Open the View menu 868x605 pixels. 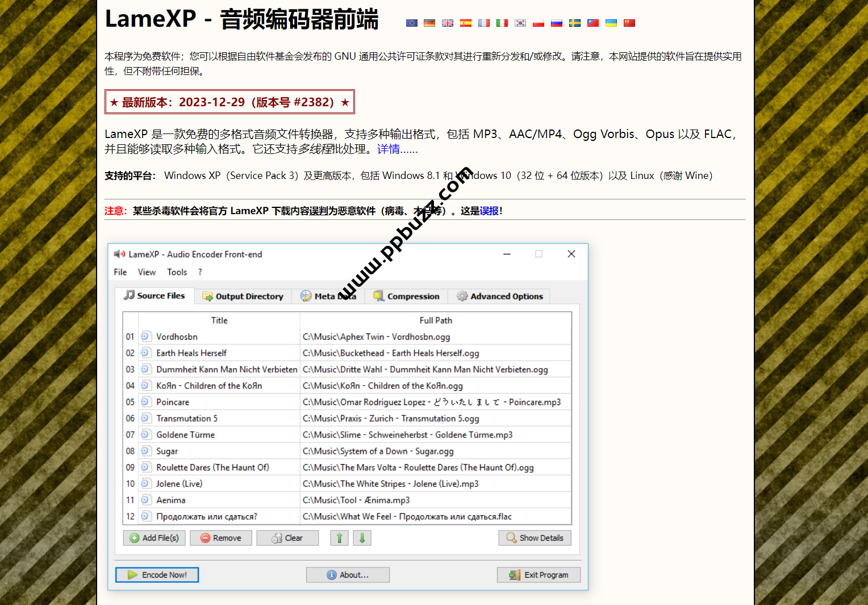pos(147,272)
